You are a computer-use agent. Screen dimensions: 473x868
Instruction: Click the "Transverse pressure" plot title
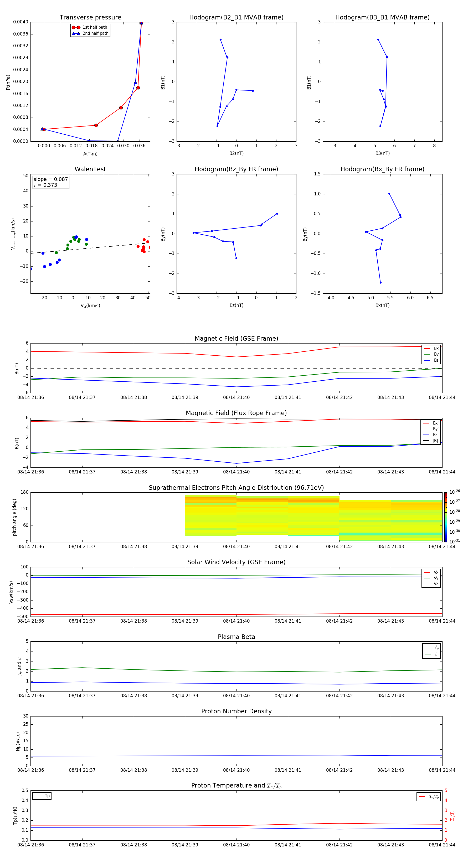[90, 18]
